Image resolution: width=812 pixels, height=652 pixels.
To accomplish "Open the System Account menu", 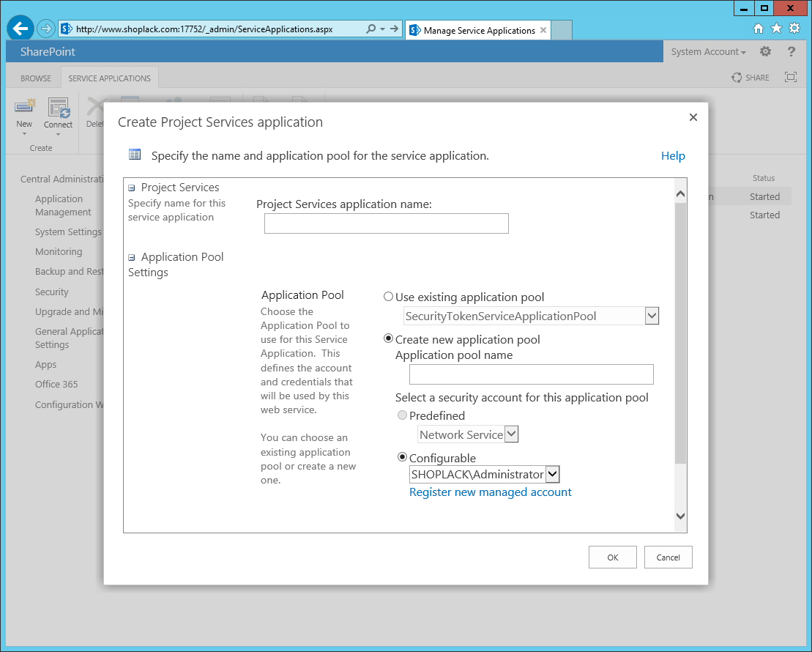I will pyautogui.click(x=709, y=52).
